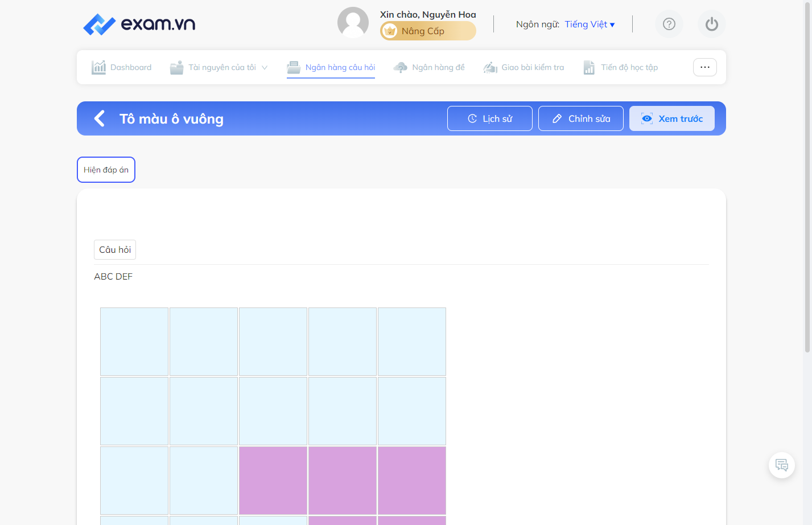Open the Giao bài kiểm tra tab
Image resolution: width=812 pixels, height=525 pixels.
524,67
